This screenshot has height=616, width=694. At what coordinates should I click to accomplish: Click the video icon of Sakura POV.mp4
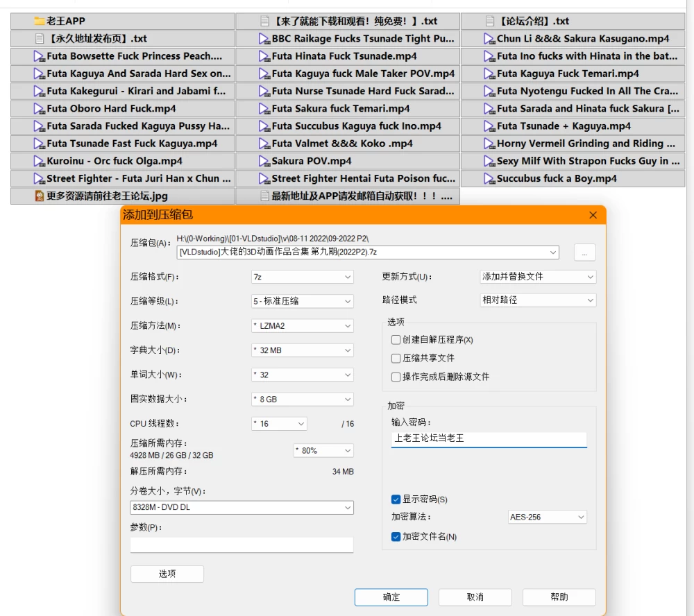(264, 161)
